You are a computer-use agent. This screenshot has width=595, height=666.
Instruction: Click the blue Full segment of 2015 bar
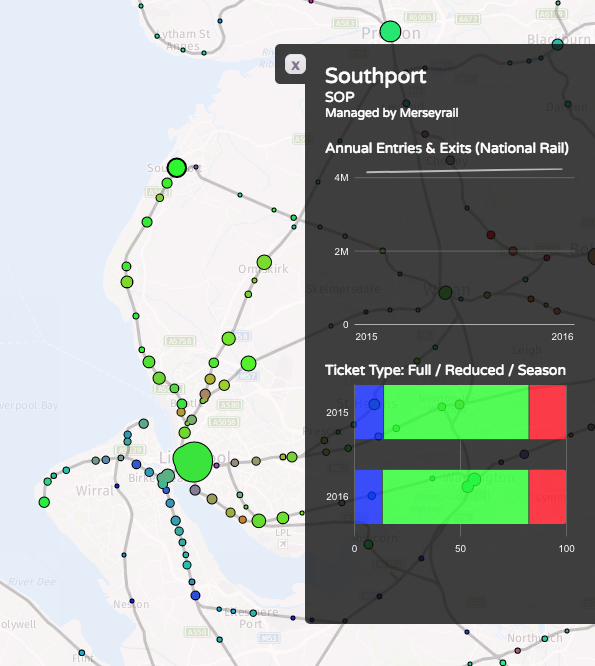coord(369,412)
